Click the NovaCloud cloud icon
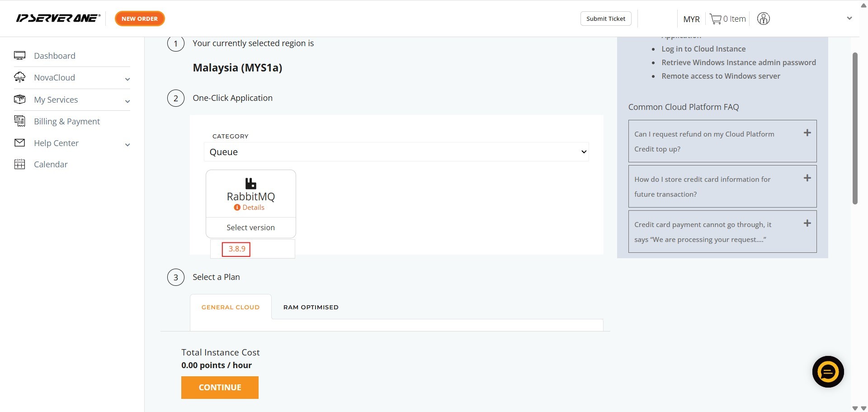 [19, 77]
